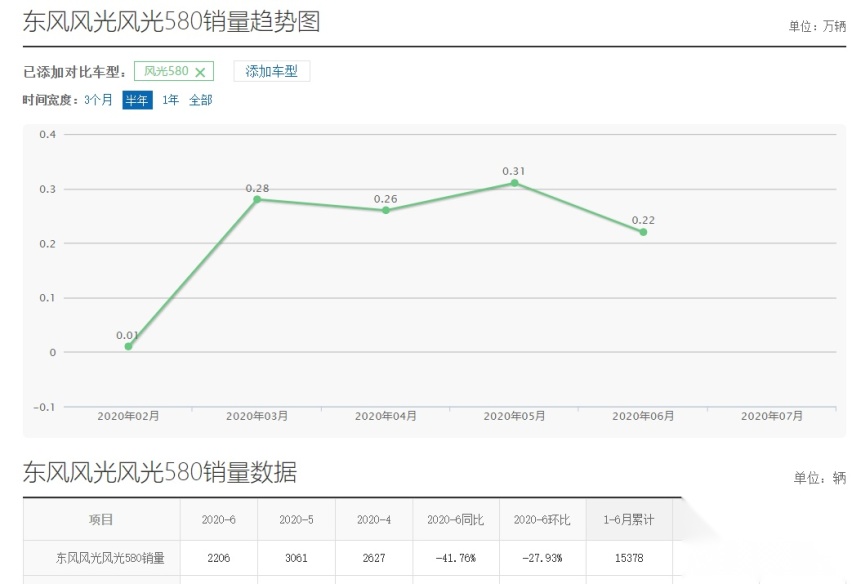
Task: Click the 2020-6 column header
Action: tap(218, 520)
